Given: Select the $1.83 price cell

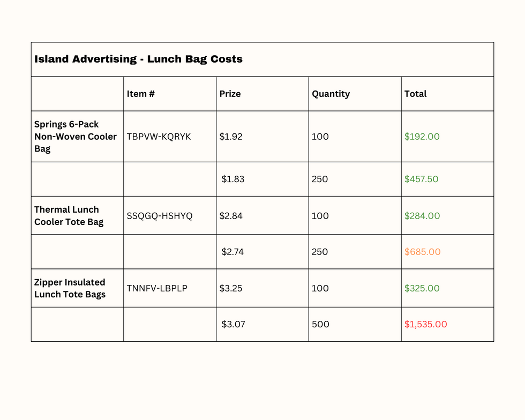Looking at the screenshot, I should (233, 179).
